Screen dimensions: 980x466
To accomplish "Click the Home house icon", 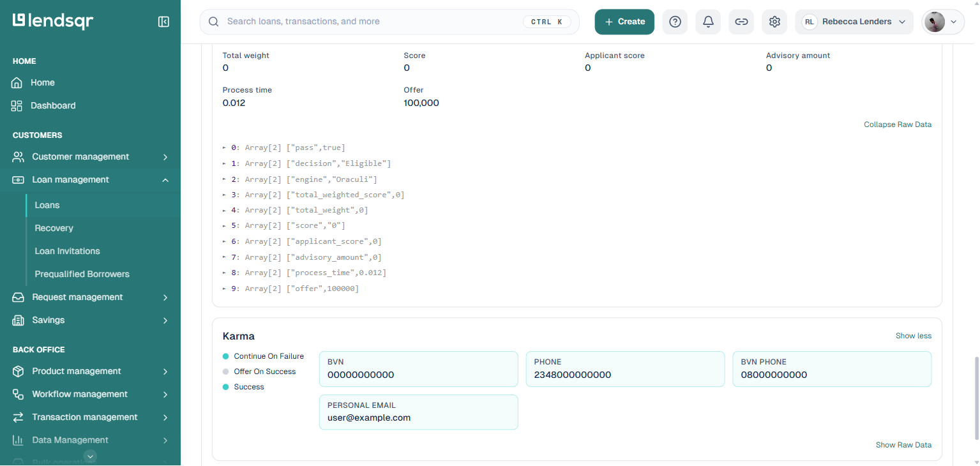I will coord(17,82).
